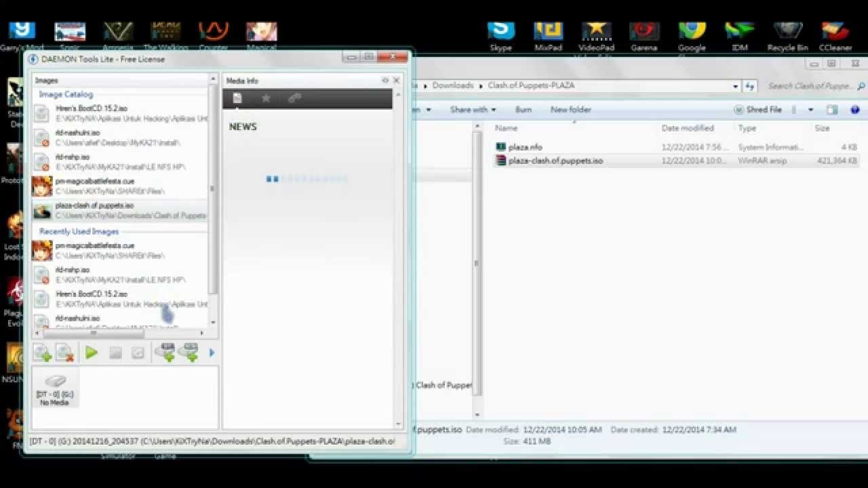Click the Add SCSI virtual drive icon
The image size is (868, 488).
189,352
